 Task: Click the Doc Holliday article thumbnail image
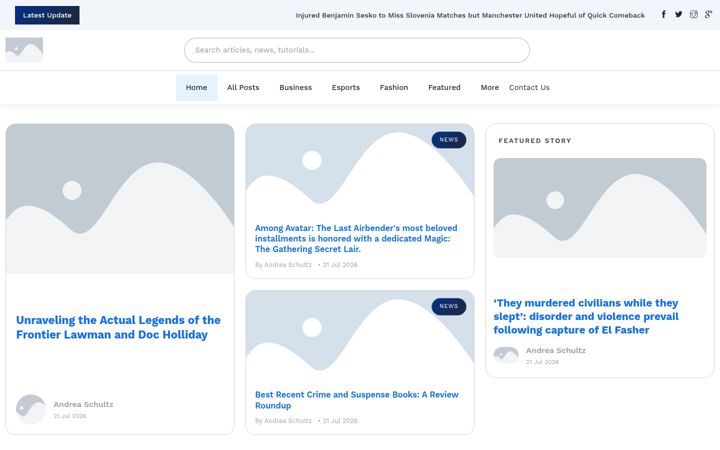120,199
